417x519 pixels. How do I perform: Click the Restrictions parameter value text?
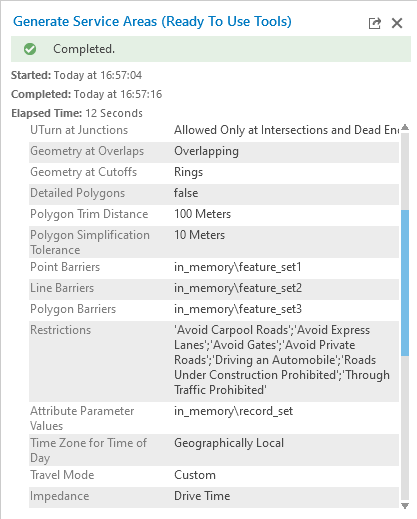click(282, 360)
